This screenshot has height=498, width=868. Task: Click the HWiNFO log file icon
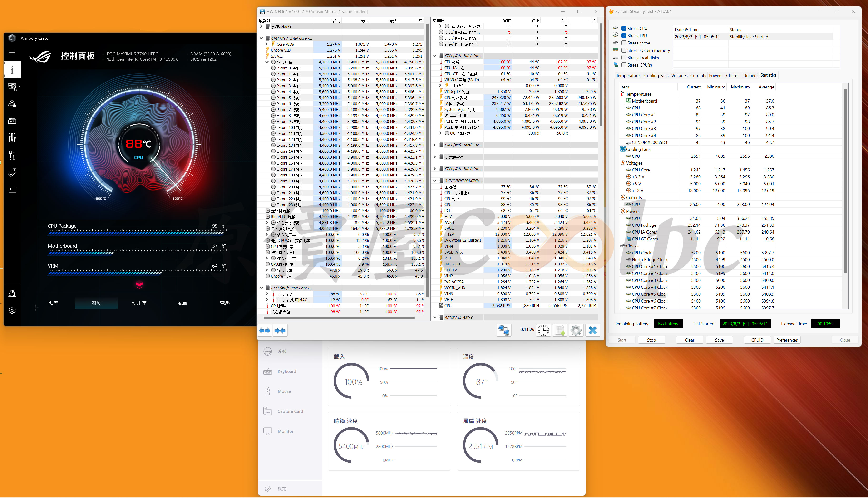click(x=560, y=330)
